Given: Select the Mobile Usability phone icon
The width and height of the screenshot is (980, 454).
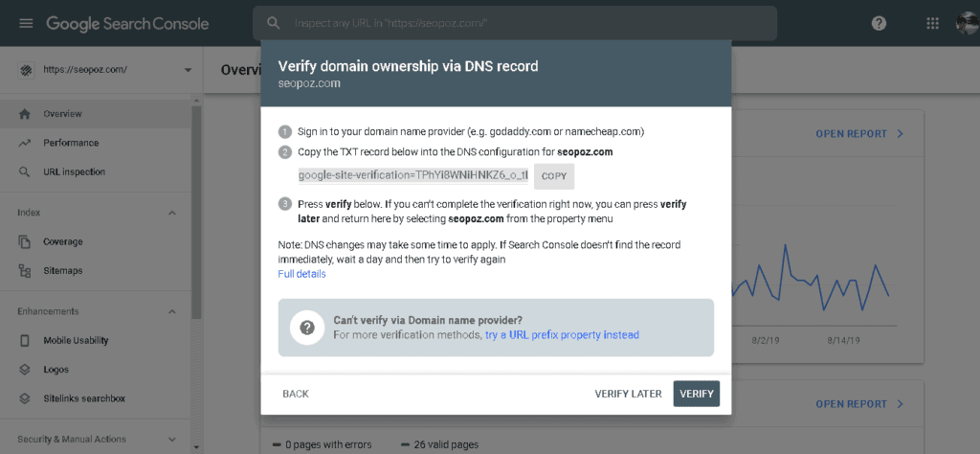Looking at the screenshot, I should 25,341.
